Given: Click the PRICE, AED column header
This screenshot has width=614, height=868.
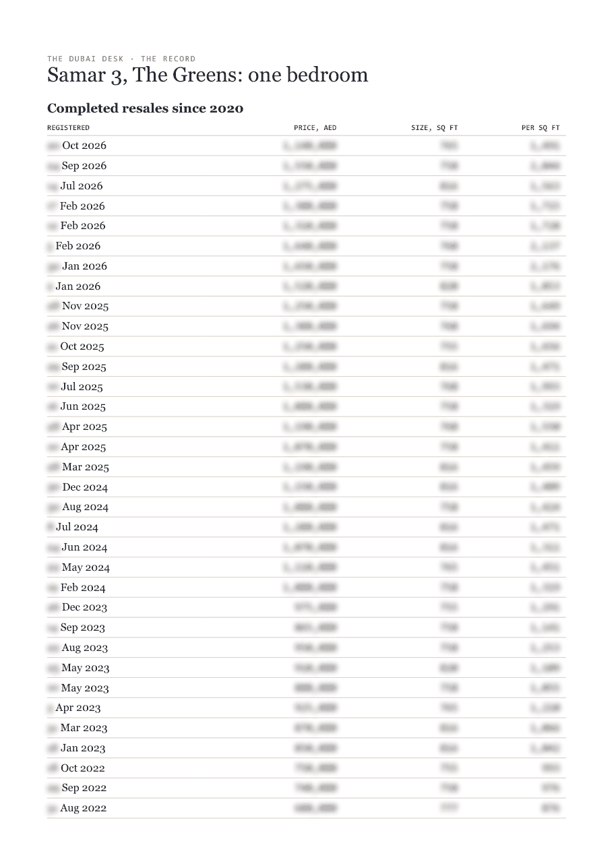Looking at the screenshot, I should 315,127.
